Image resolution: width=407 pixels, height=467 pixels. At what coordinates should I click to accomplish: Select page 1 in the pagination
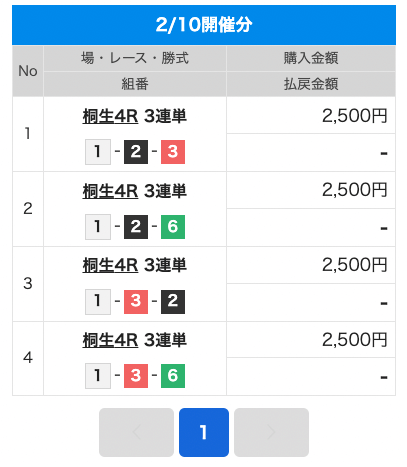(204, 432)
